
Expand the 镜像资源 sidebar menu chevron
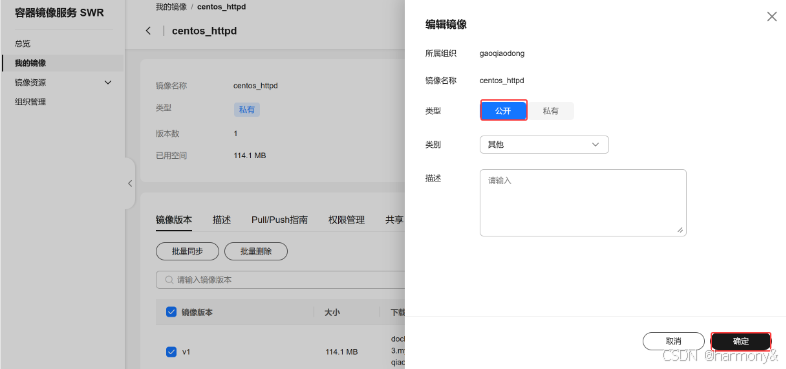click(108, 82)
